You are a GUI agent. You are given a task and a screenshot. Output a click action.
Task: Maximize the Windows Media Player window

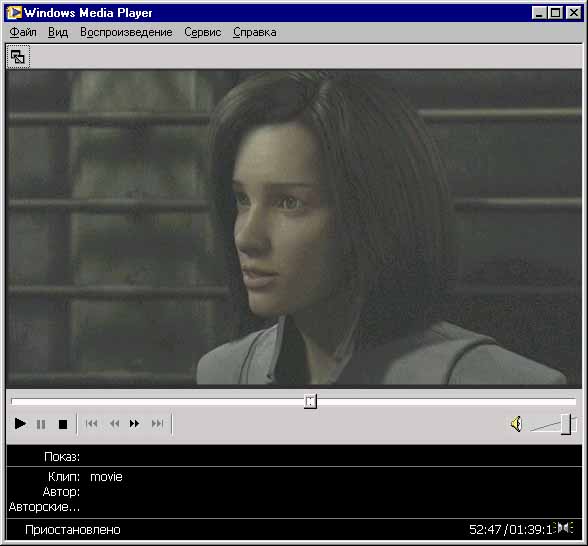click(555, 13)
